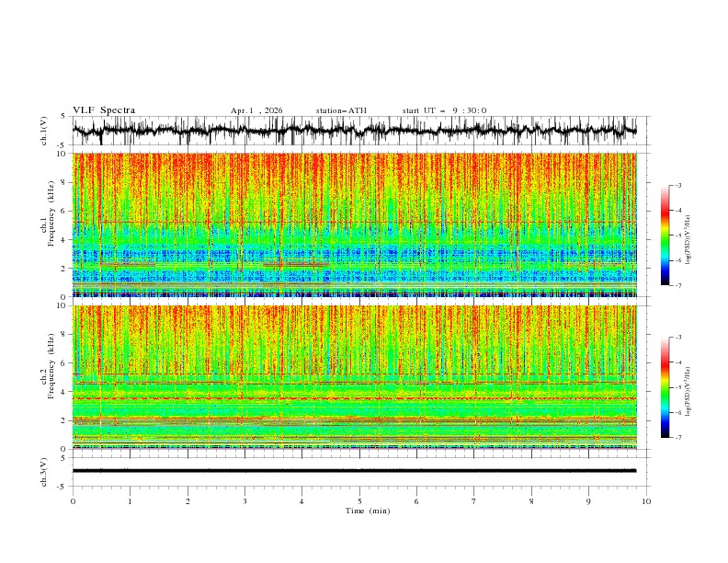Click the ch.2 color bar log(PSD) label
The width and height of the screenshot is (728, 563).
[688, 392]
